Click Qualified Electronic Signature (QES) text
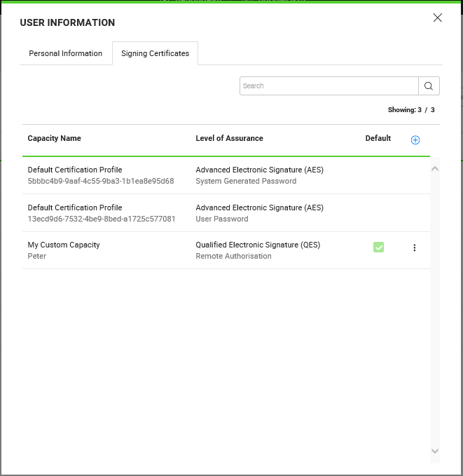 pyautogui.click(x=257, y=245)
